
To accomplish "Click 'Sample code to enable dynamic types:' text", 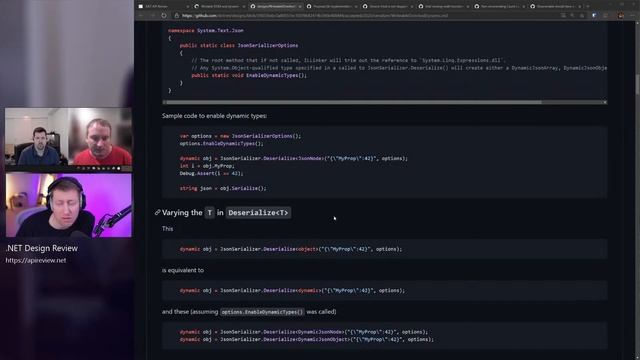I will [214, 116].
